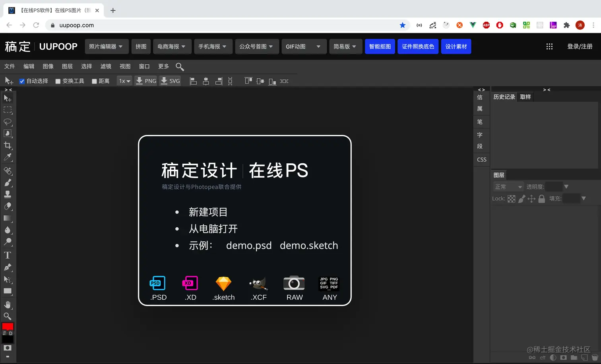601x364 pixels.
Task: Open the 1x export scale dropdown
Action: [124, 81]
